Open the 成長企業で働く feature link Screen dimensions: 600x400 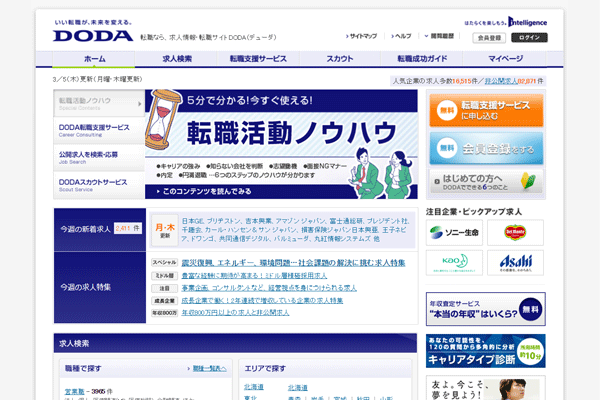point(262,300)
